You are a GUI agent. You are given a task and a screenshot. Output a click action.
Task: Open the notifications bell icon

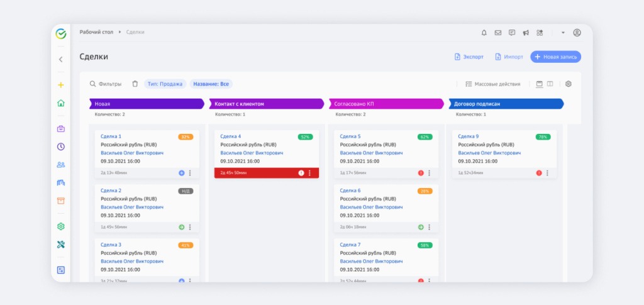tap(484, 33)
